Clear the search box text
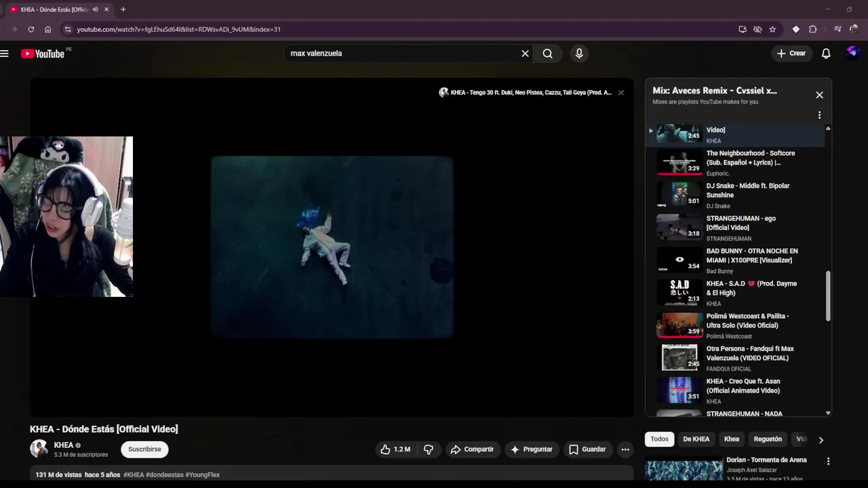The height and width of the screenshot is (488, 868). pyautogui.click(x=525, y=54)
